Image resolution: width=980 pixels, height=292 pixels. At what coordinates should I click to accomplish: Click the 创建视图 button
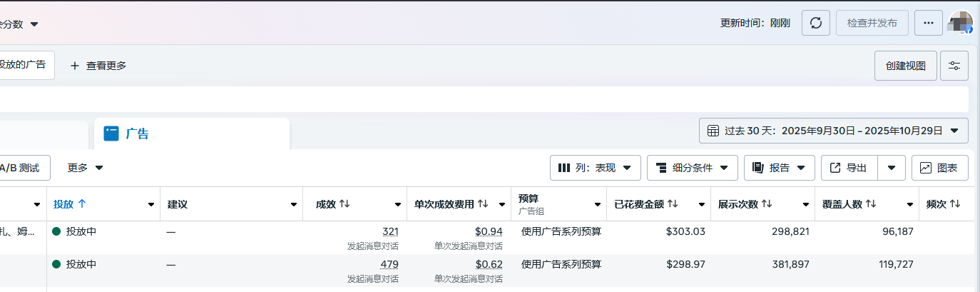point(905,66)
